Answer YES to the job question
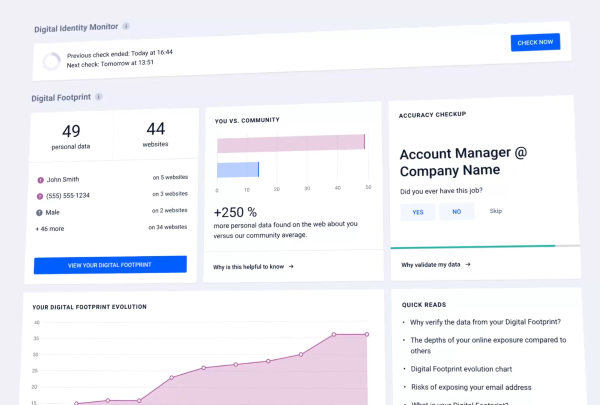Image resolution: width=600 pixels, height=405 pixels. click(418, 212)
